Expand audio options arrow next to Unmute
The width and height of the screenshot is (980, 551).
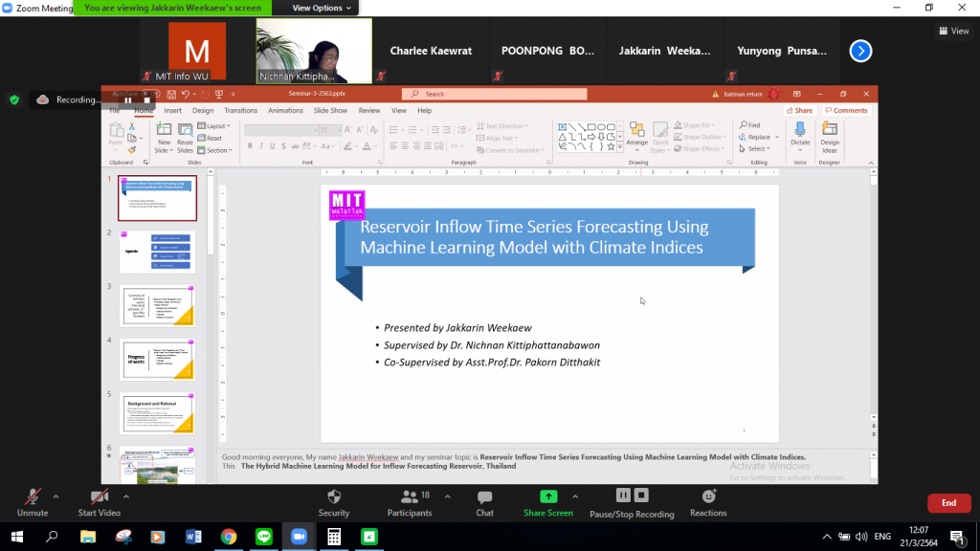pyautogui.click(x=56, y=496)
